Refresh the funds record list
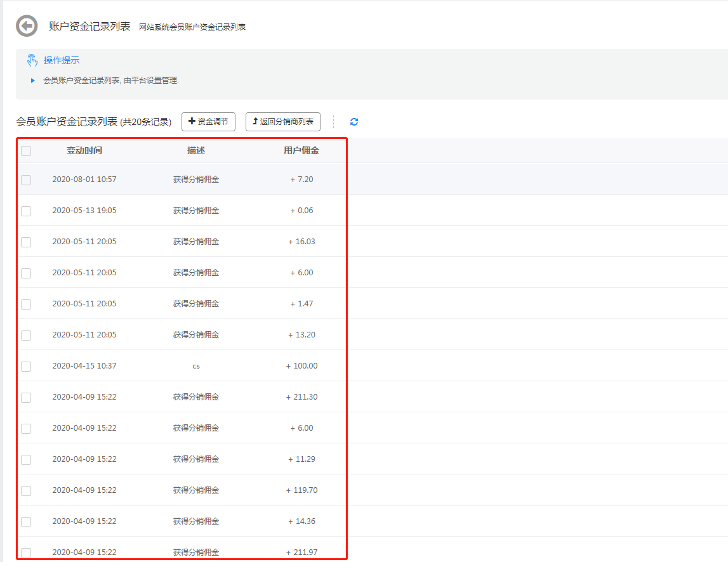The image size is (728, 562). (x=354, y=122)
